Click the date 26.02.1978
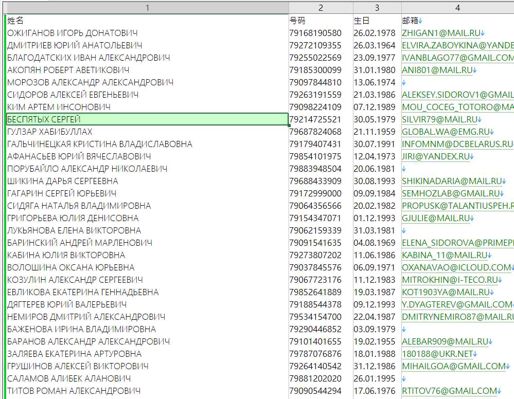The image size is (514, 399). pos(374,33)
